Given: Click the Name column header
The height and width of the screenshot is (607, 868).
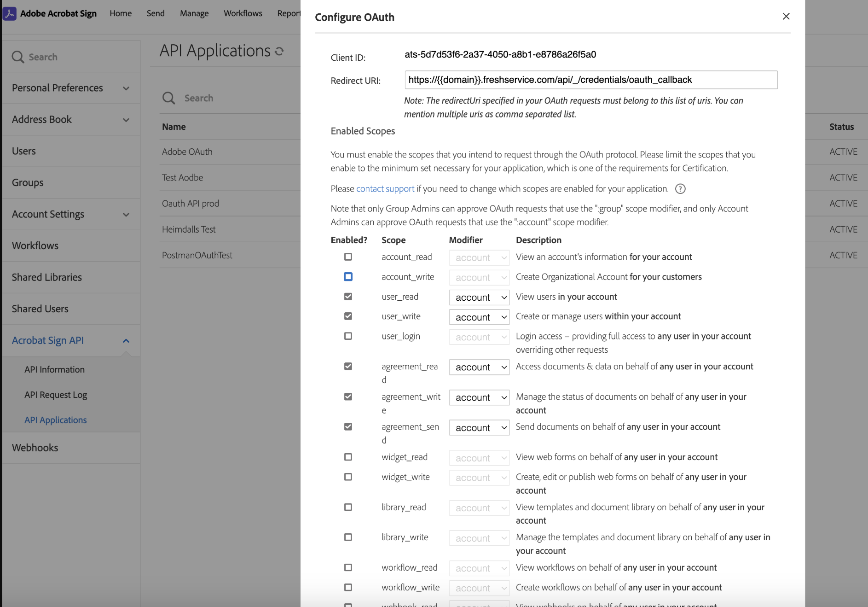Looking at the screenshot, I should 174,127.
